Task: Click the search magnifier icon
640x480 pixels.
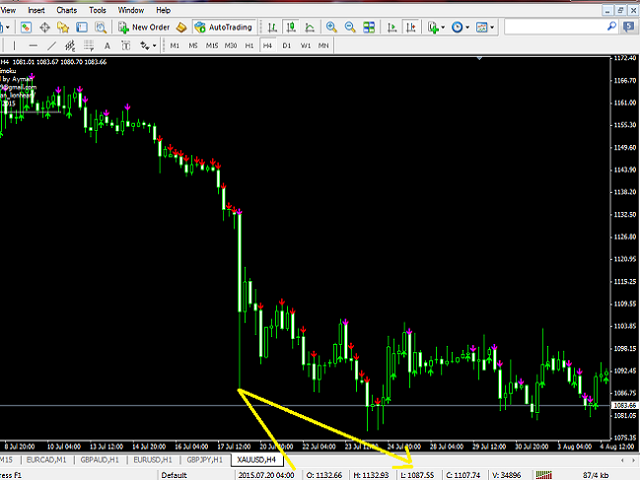Action: click(x=611, y=27)
